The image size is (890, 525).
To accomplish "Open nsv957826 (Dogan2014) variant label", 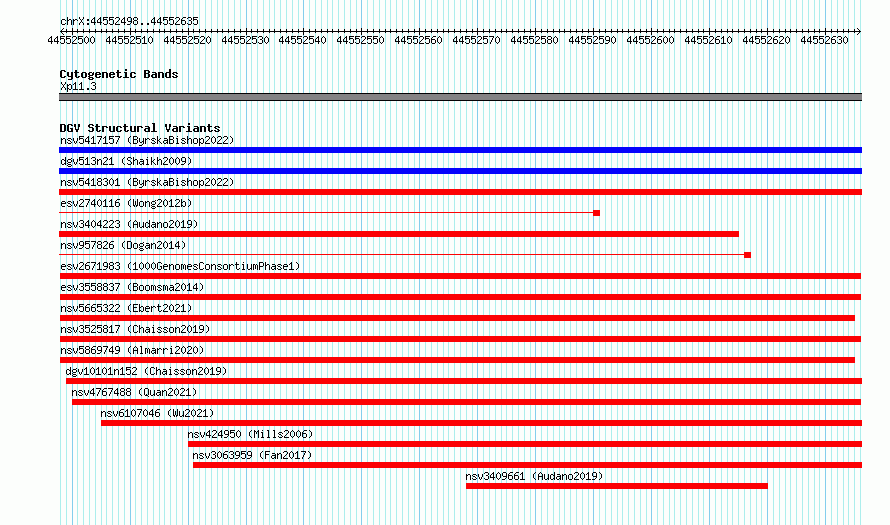I will click(x=123, y=245).
